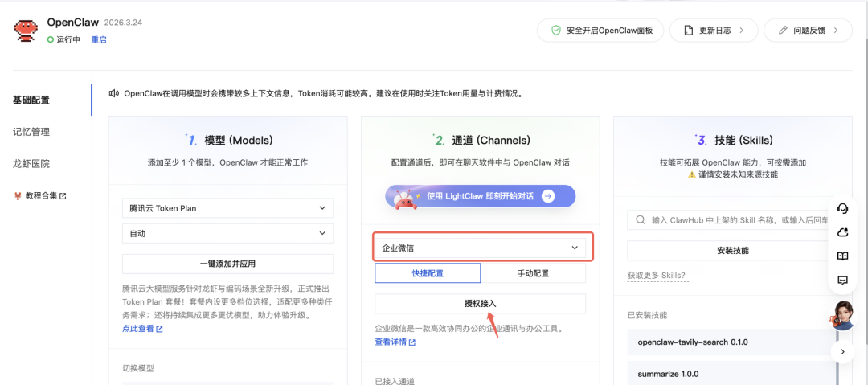
Task: Select the 手动配置 tab
Action: click(533, 273)
